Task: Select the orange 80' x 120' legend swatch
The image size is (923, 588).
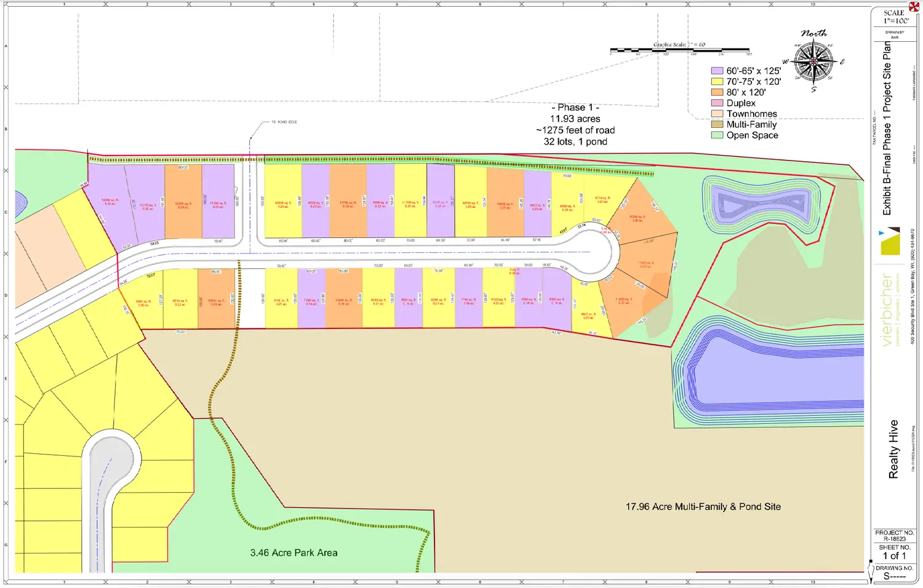Action: click(717, 92)
